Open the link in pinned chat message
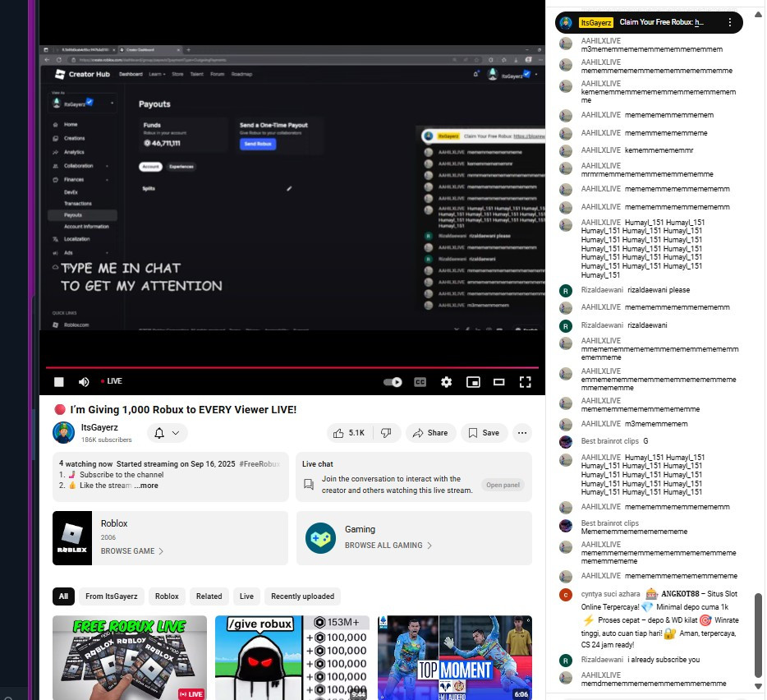 pos(699,22)
